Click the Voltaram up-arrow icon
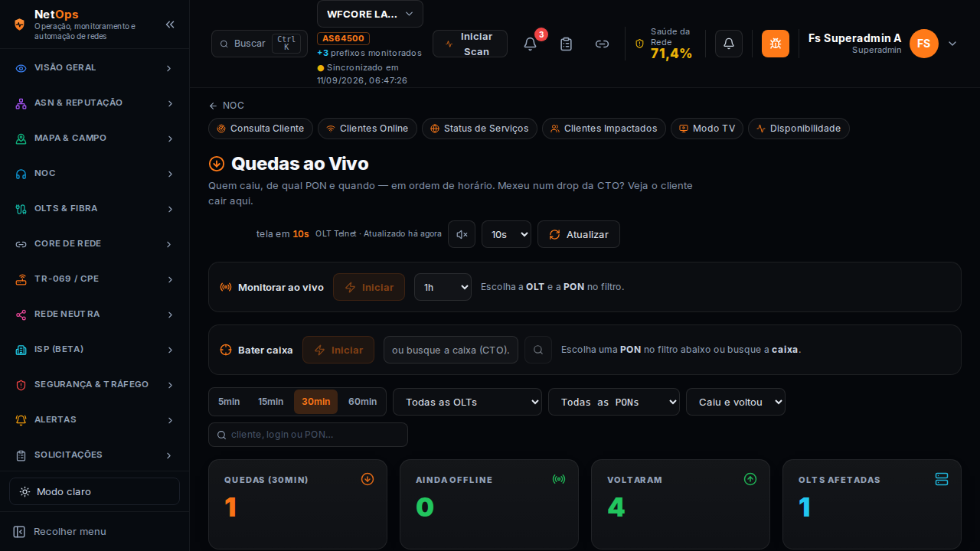This screenshot has width=980, height=551. pyautogui.click(x=750, y=479)
